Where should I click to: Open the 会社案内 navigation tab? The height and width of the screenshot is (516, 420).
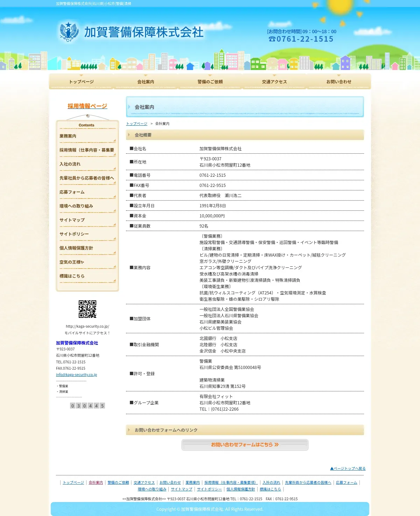click(146, 82)
